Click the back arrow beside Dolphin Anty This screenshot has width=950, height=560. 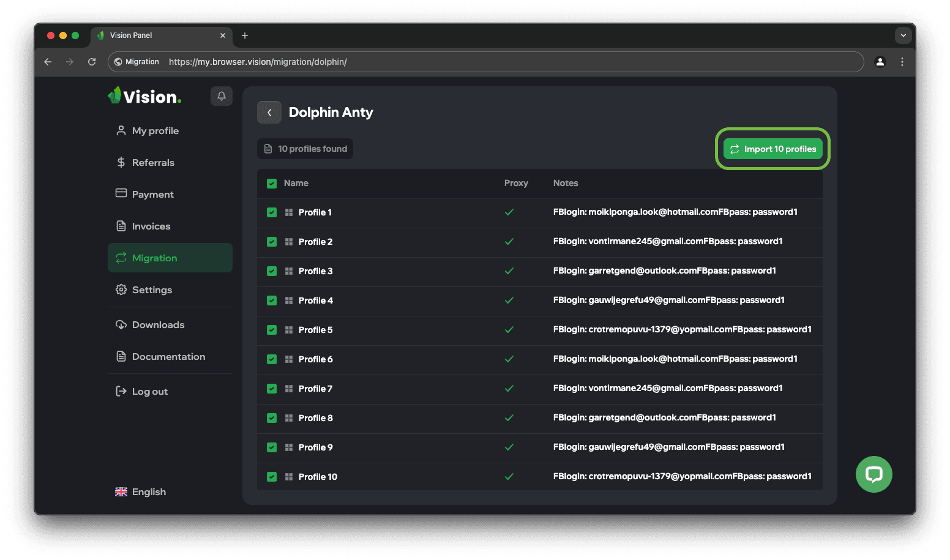click(x=269, y=113)
